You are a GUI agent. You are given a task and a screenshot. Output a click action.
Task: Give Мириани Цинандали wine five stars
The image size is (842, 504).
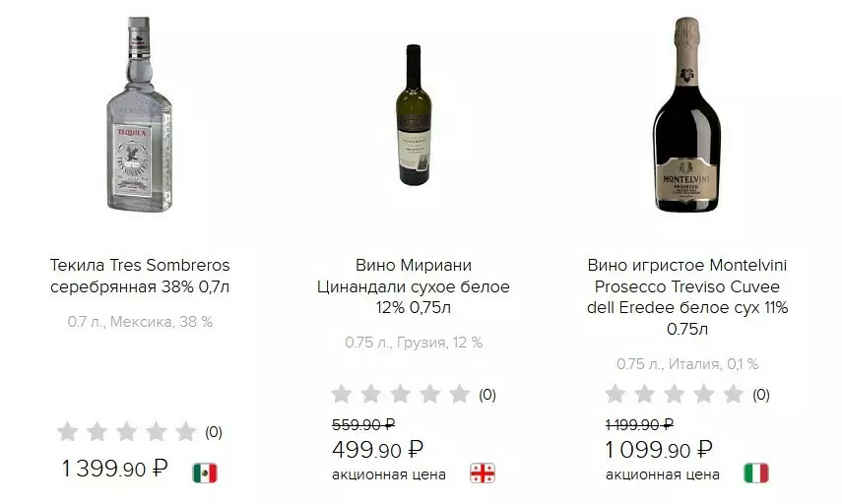460,395
